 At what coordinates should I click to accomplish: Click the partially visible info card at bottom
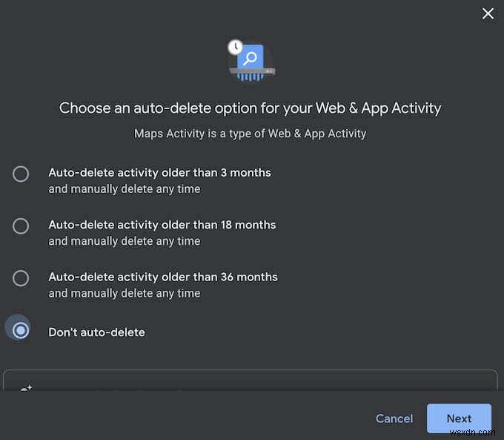pyautogui.click(x=250, y=380)
